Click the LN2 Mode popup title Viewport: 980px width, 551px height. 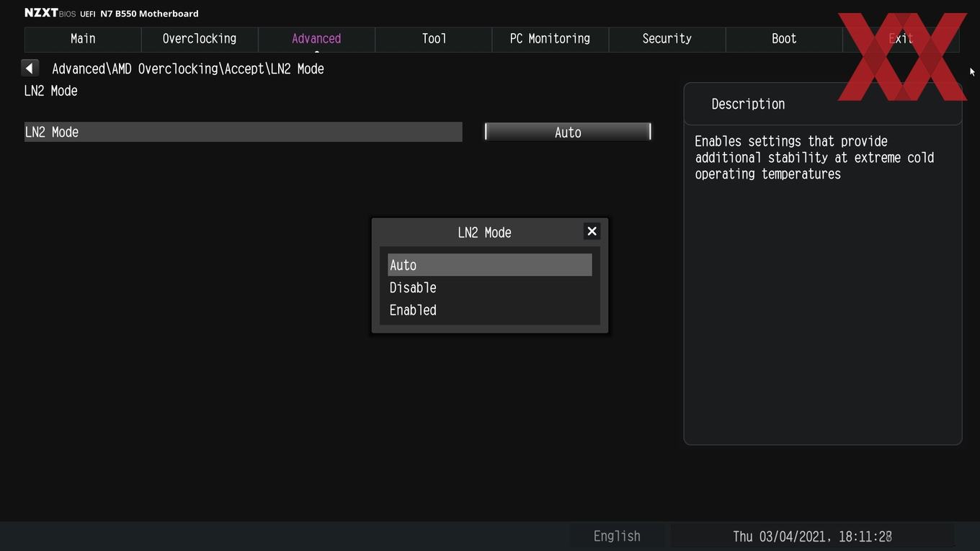484,233
